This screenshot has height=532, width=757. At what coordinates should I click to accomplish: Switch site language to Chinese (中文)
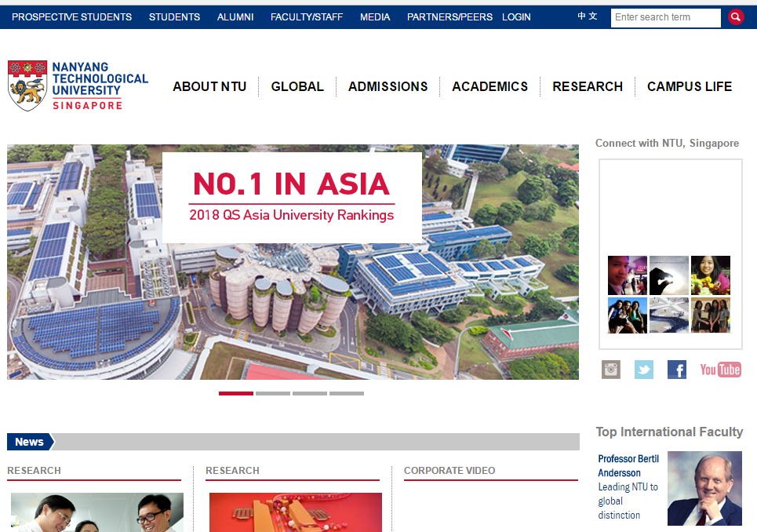[588, 16]
